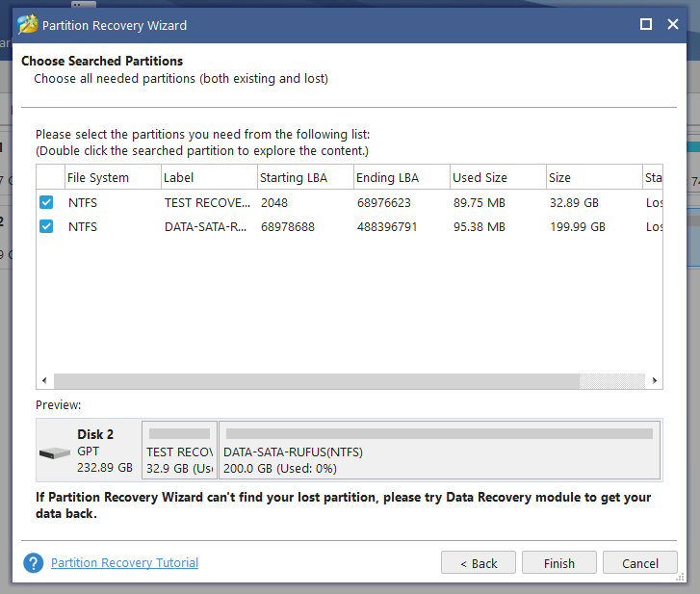Maximize the Partition Recovery Wizard window
The image size is (700, 594).
(x=645, y=24)
